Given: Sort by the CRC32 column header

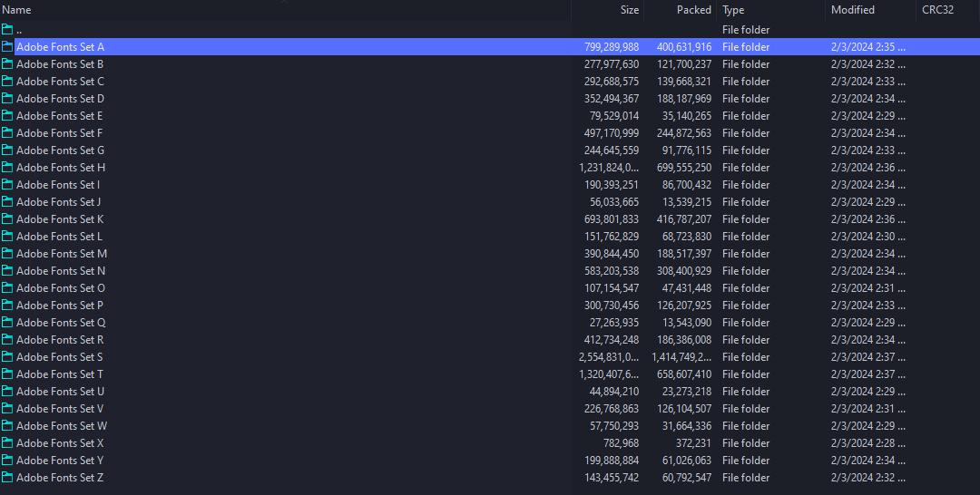Looking at the screenshot, I should tap(937, 10).
